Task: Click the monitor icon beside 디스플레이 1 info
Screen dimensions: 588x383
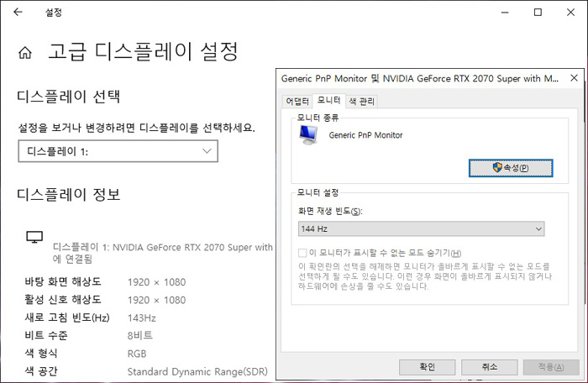Action: coord(34,239)
